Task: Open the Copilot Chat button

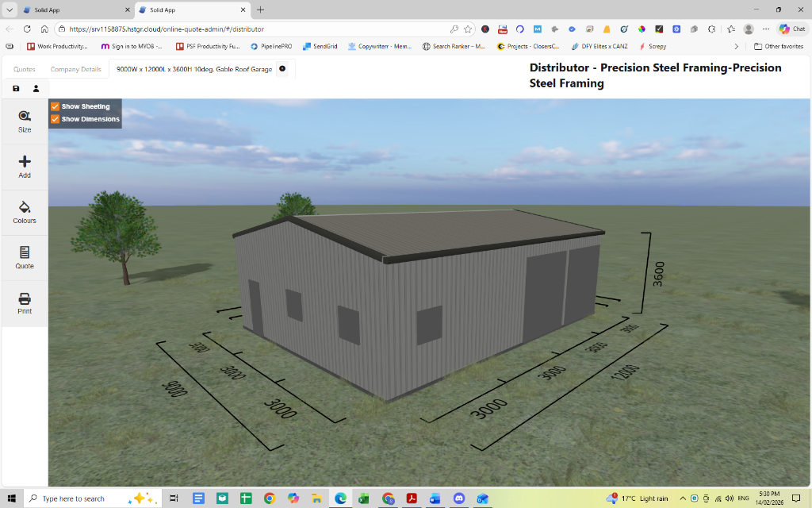Action: click(792, 29)
